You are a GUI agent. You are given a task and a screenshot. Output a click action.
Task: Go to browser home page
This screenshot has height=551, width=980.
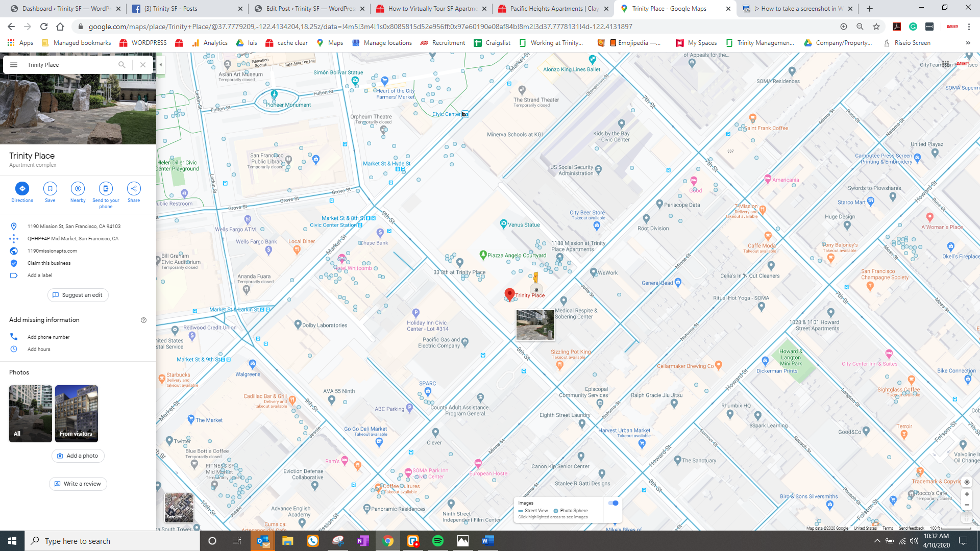point(60,27)
